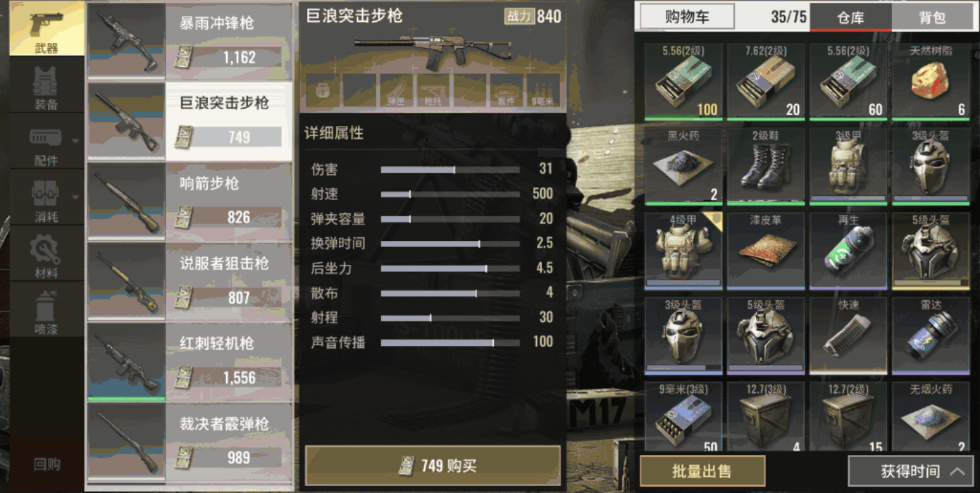Viewport: 980px width, 493px height.
Task: Select the 2级鞋 boots item
Action: (766, 166)
